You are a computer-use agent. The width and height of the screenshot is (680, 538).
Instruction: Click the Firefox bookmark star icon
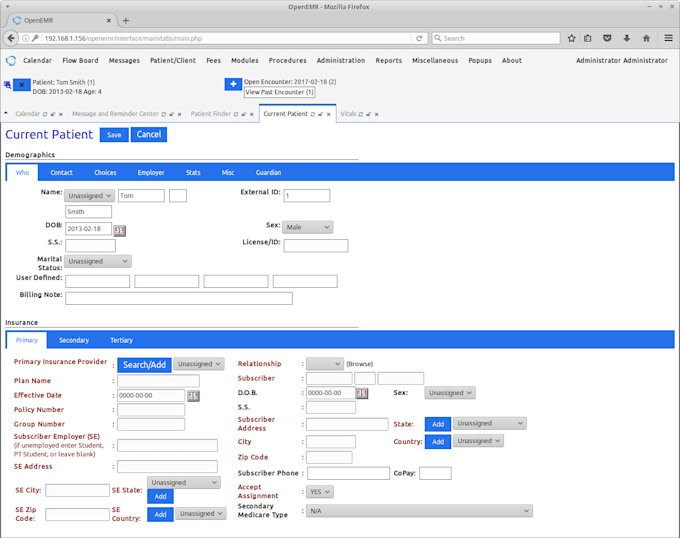point(571,38)
